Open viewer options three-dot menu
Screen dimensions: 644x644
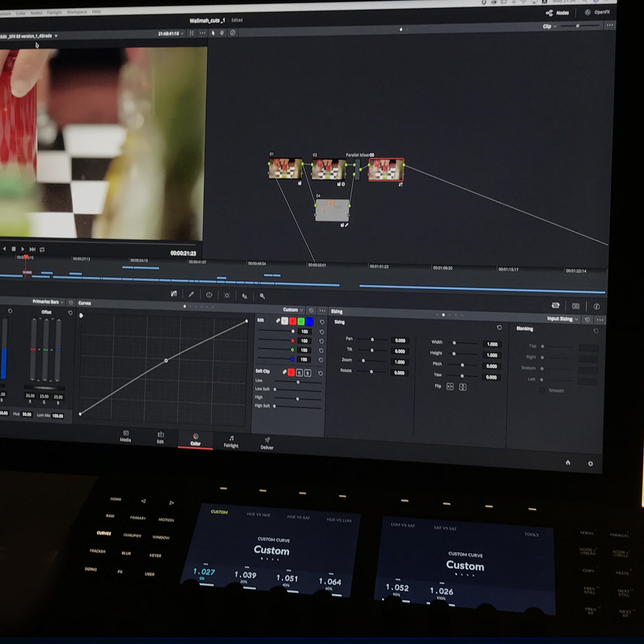tap(203, 33)
